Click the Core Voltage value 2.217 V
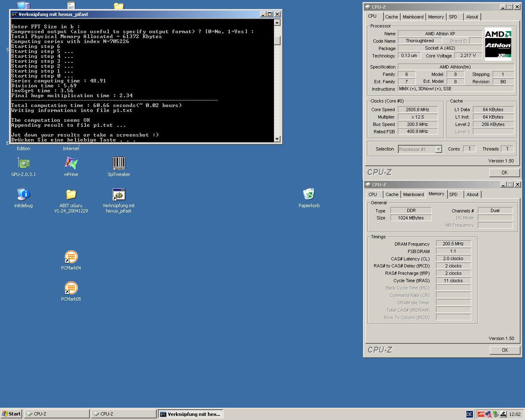 pyautogui.click(x=468, y=55)
